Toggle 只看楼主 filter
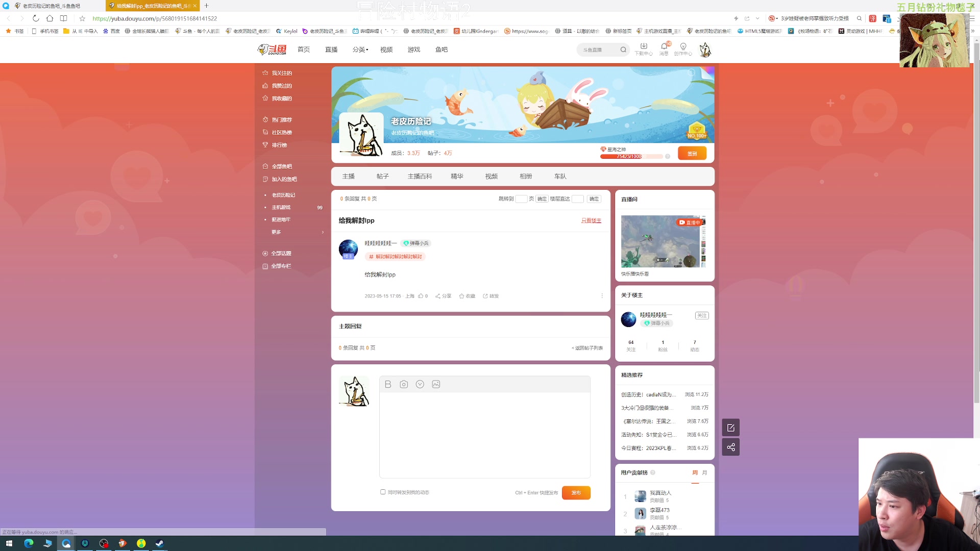980x551 pixels. pos(591,220)
